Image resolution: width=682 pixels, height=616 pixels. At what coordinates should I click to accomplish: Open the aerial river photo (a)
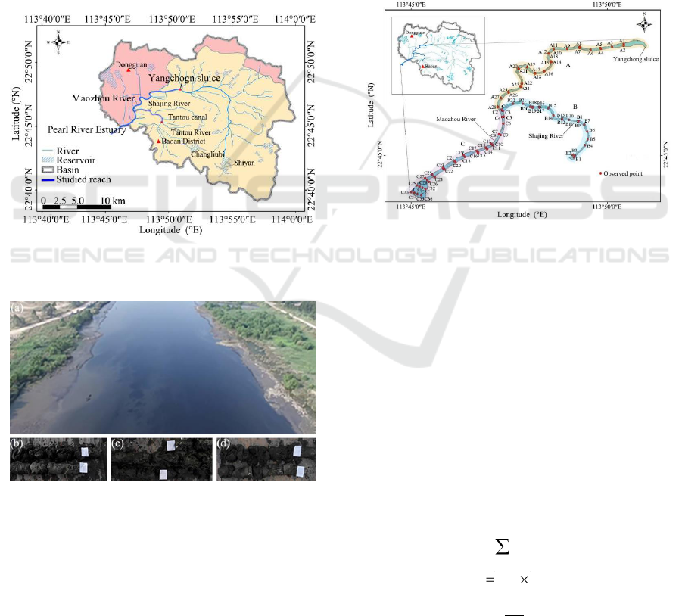click(162, 368)
